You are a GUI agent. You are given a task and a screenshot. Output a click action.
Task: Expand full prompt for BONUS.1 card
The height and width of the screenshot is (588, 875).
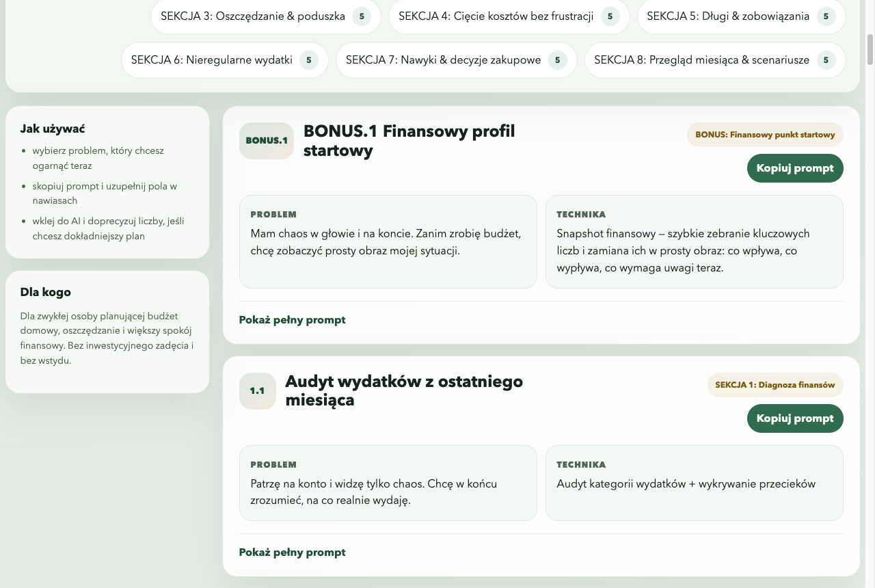tap(292, 320)
